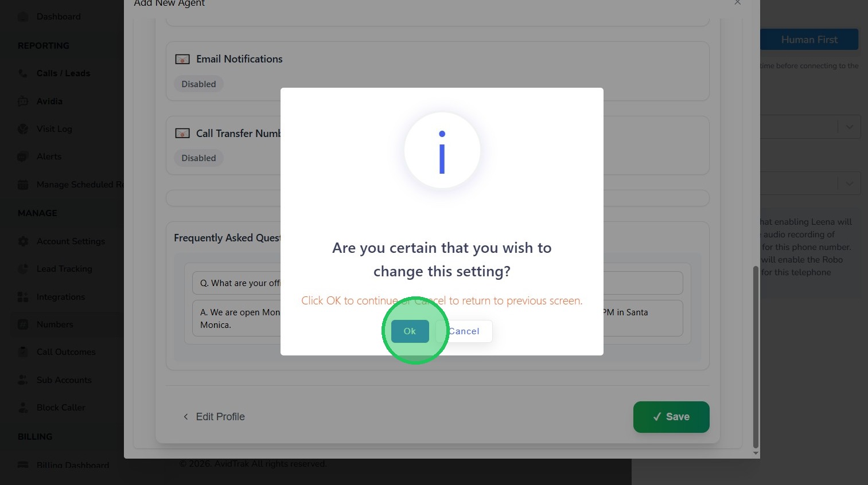Click the scrollbar down arrow

tap(756, 453)
